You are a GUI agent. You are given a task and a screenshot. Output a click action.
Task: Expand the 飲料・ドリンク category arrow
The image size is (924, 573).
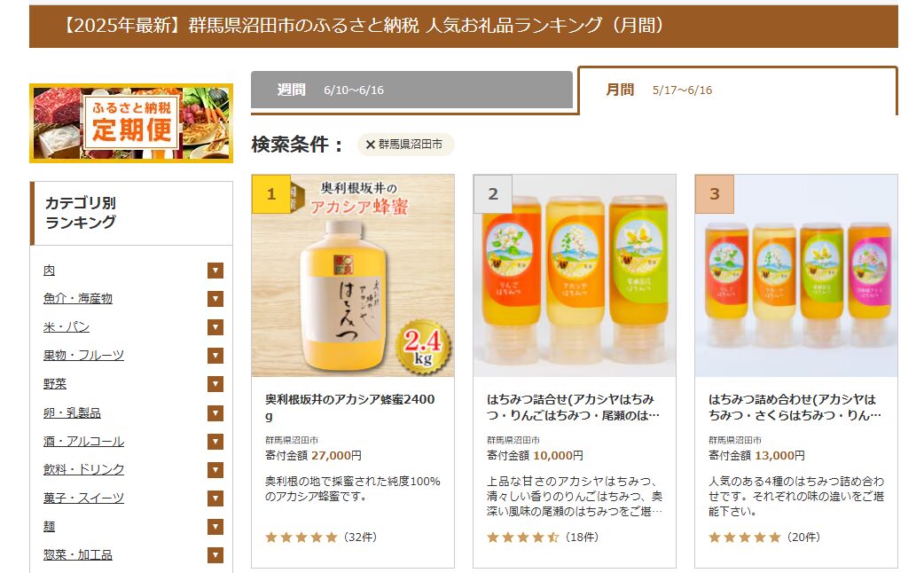(215, 469)
